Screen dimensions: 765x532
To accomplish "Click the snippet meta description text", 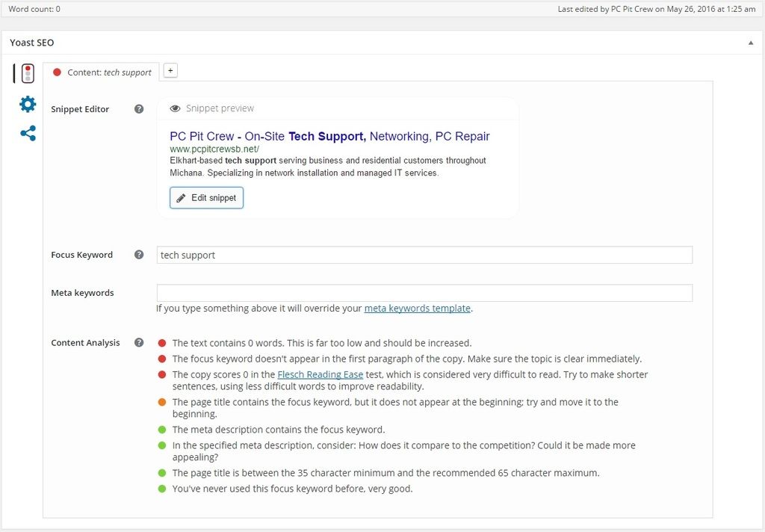I will (x=328, y=167).
